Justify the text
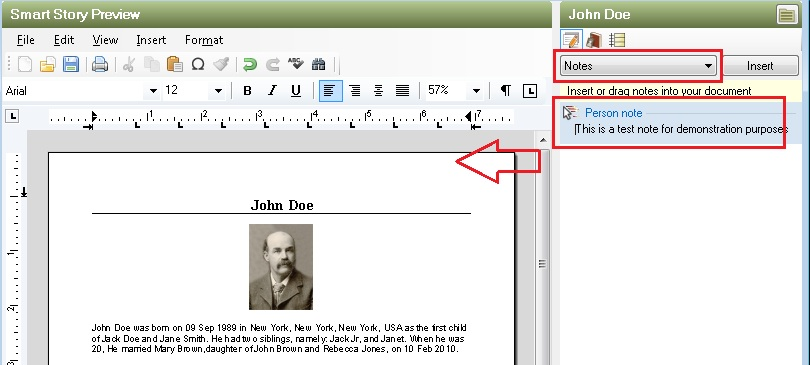810x365 pixels. [402, 91]
